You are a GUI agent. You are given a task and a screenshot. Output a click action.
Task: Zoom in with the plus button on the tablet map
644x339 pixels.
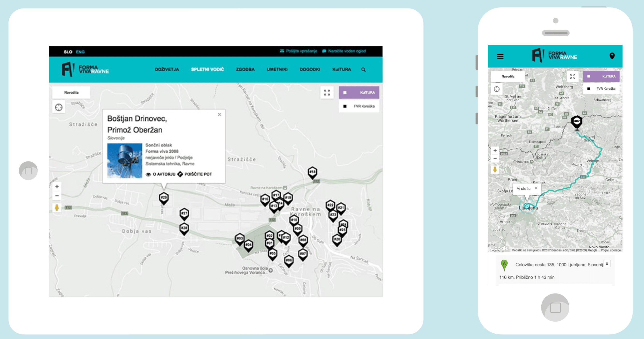tap(57, 187)
